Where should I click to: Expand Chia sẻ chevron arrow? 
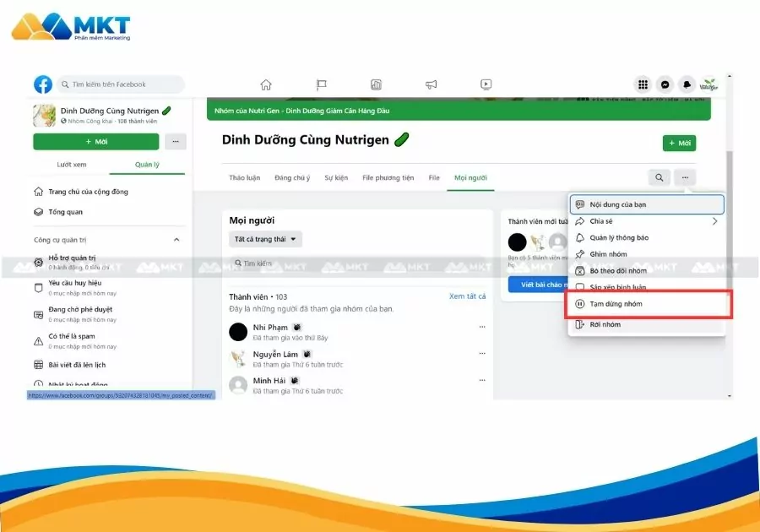point(714,221)
